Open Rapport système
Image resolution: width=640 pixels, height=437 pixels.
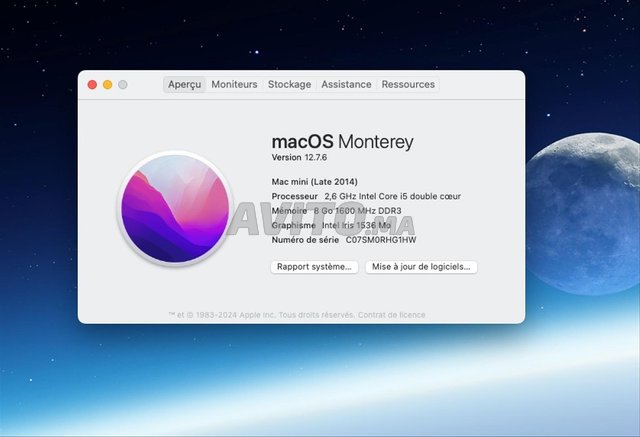[x=314, y=267]
